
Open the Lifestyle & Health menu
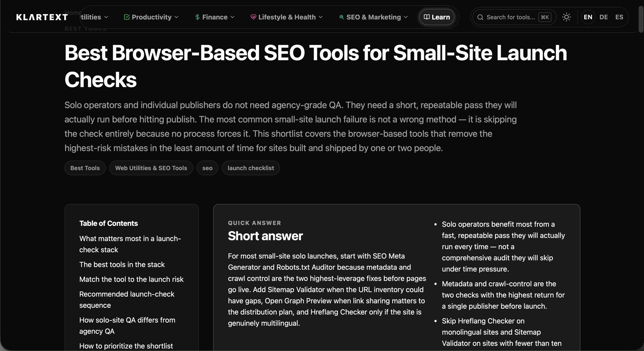pyautogui.click(x=287, y=17)
